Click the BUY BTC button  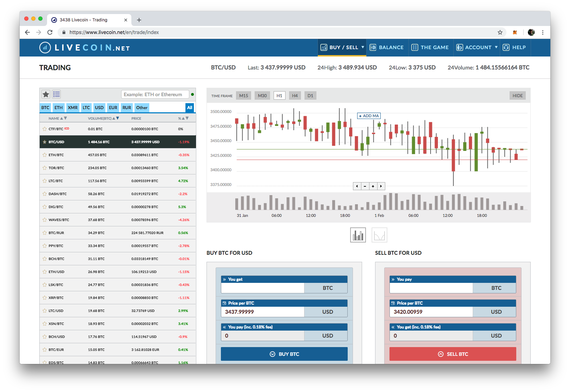[x=284, y=354]
